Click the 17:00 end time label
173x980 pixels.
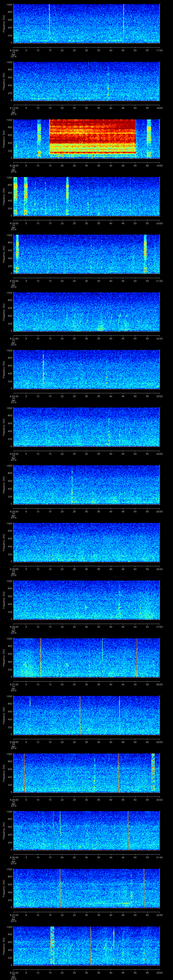coord(160,50)
